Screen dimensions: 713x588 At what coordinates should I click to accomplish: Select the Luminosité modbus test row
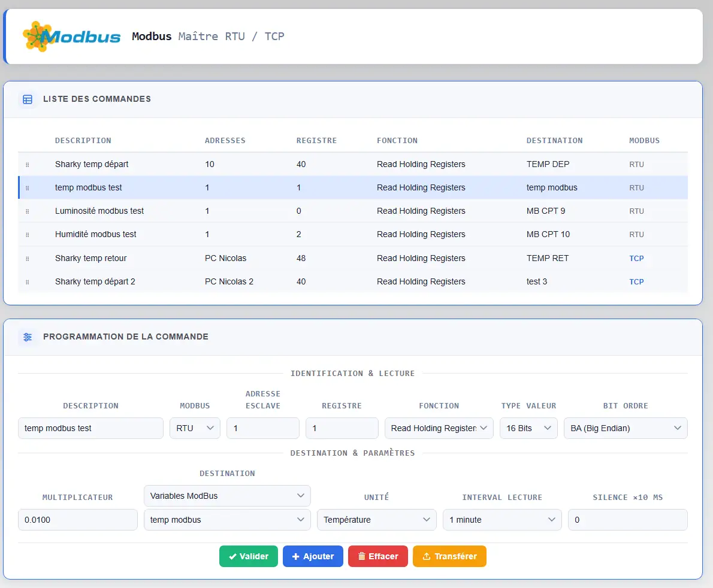point(353,211)
